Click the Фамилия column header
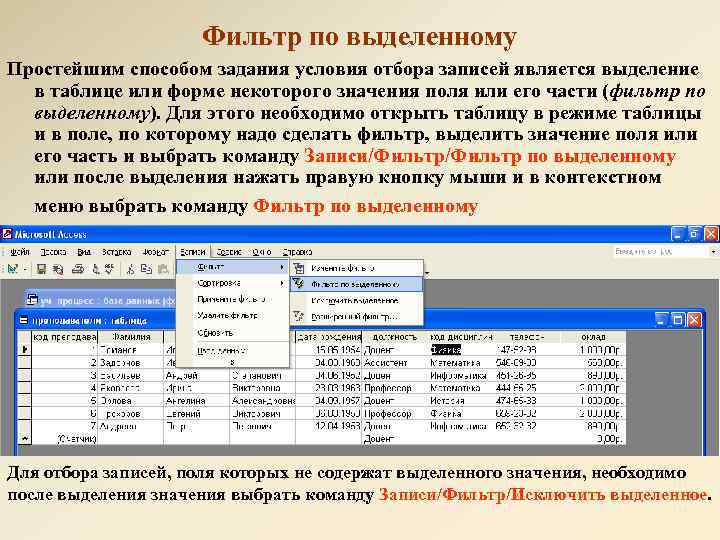Image resolution: width=720 pixels, height=540 pixels. point(131,337)
